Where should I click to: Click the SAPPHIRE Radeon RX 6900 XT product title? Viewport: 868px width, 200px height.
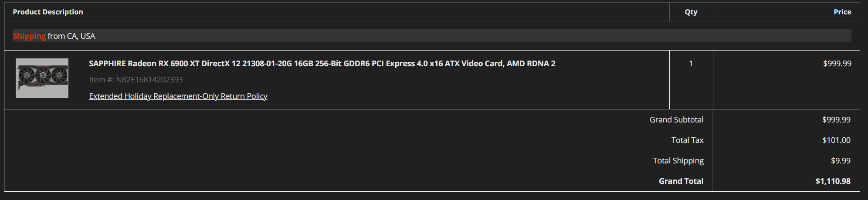tap(322, 64)
